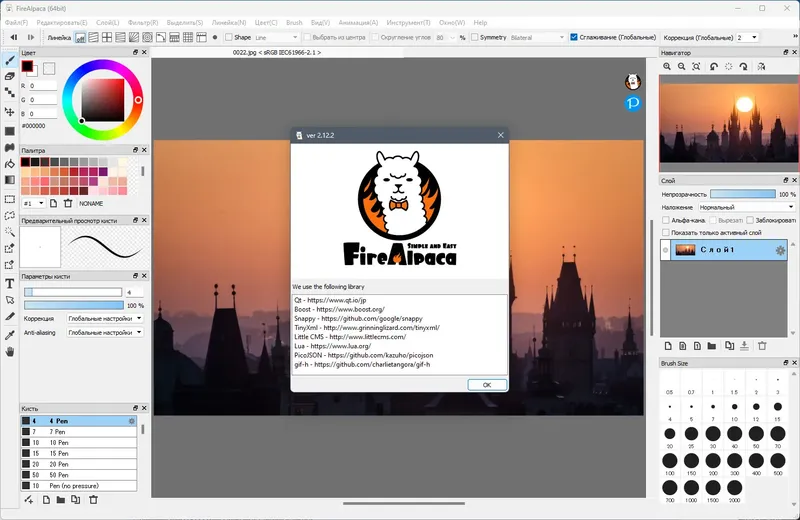Open Anti-aliasing Глобальные настройки dropdown
The image size is (800, 520).
(105, 332)
